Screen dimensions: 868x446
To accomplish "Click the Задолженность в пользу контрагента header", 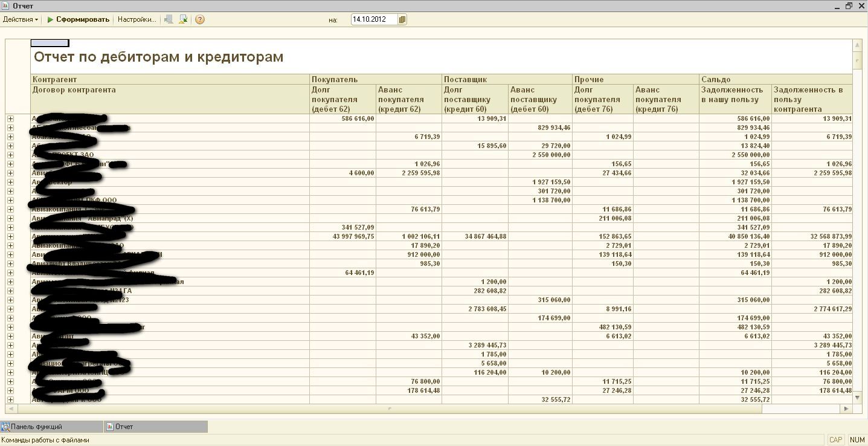I will tap(812, 99).
